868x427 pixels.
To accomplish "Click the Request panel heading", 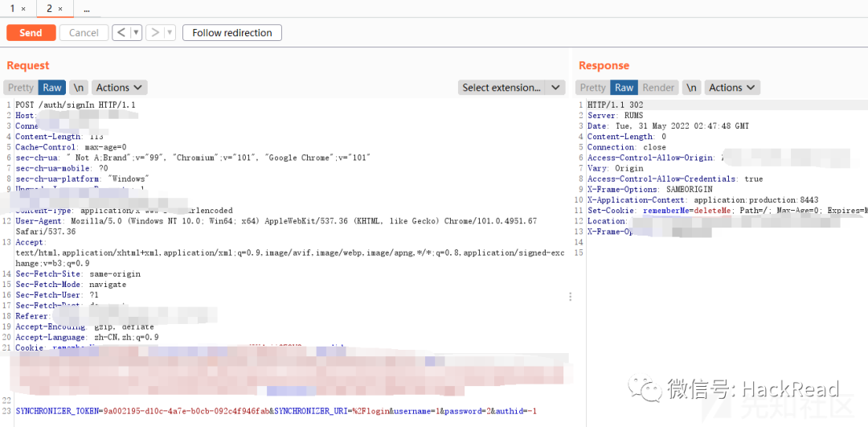I will pos(27,65).
